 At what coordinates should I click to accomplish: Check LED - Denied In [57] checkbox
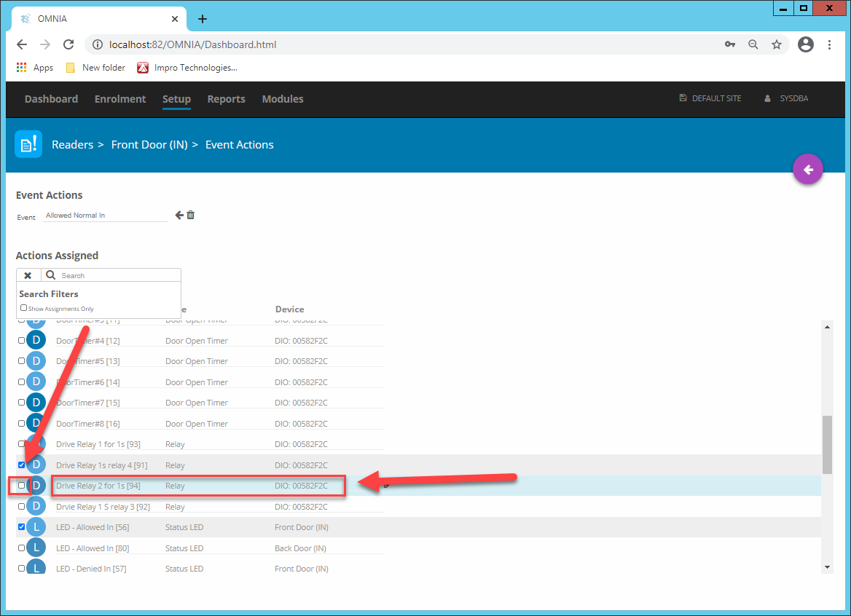[21, 568]
